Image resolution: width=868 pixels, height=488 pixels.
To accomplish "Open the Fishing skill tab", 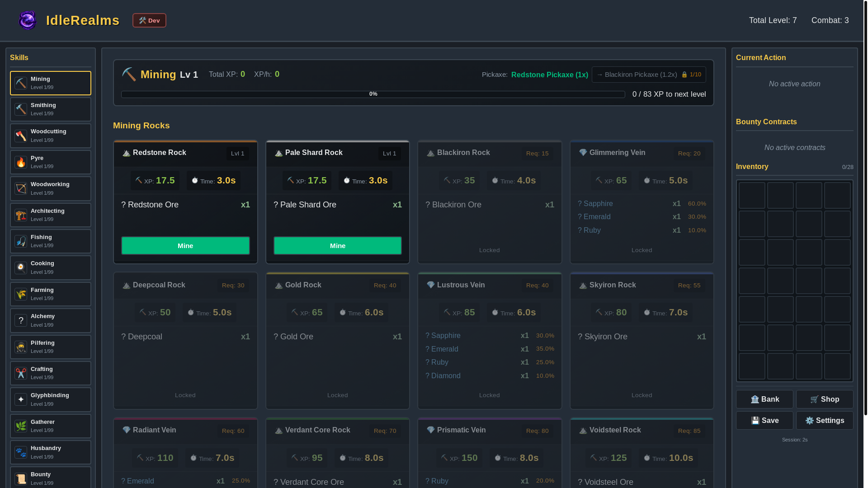I will tap(51, 241).
